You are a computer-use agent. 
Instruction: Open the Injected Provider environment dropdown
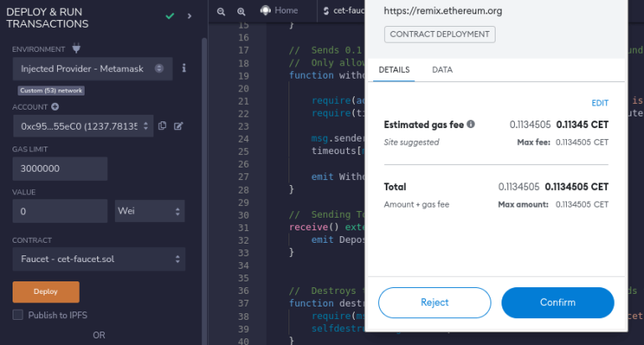92,69
